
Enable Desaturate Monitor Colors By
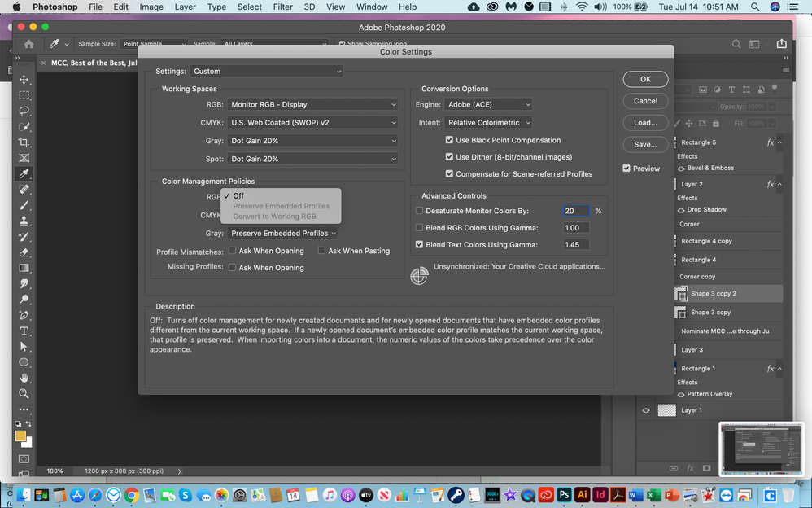[x=419, y=210]
